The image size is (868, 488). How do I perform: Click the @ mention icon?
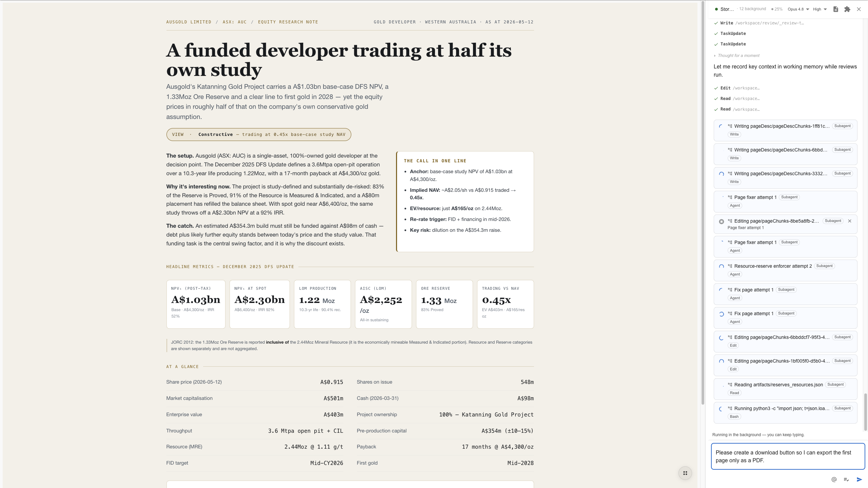point(834,480)
